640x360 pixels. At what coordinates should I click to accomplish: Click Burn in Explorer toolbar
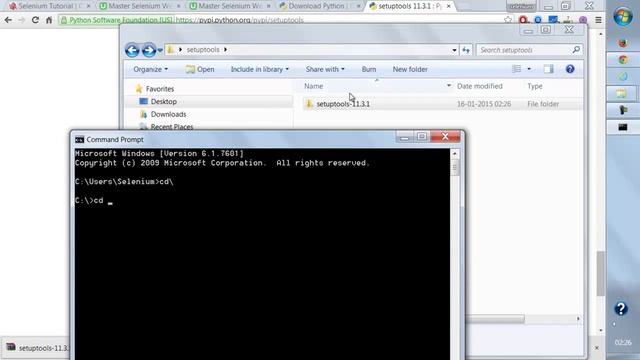369,69
